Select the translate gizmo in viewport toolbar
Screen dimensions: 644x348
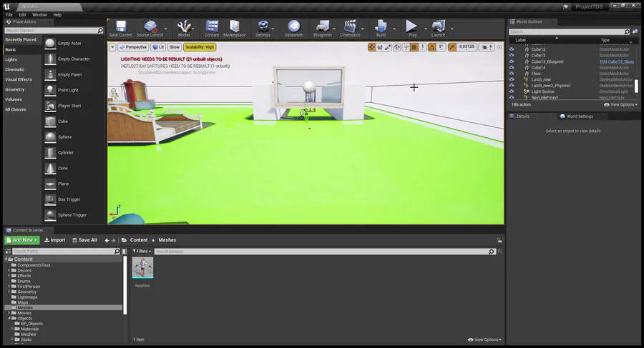pos(371,47)
